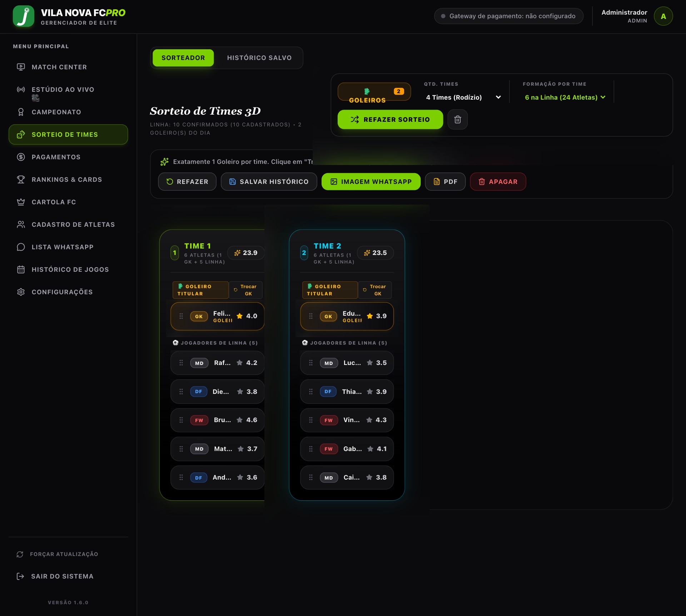Image resolution: width=686 pixels, height=616 pixels.
Task: Grab the drag handle on Feli... goalkeeper row
Action: point(181,316)
